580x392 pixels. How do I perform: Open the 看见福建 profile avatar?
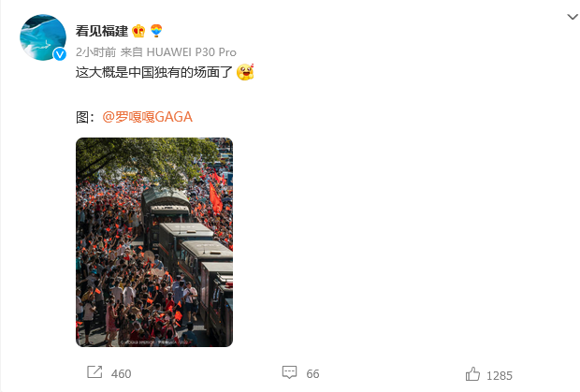(43, 37)
